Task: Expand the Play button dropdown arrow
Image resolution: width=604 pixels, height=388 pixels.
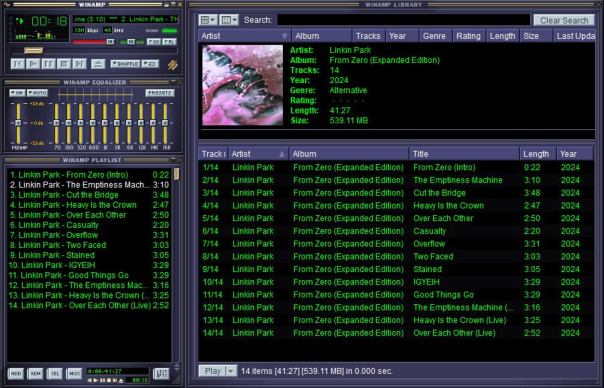Action: click(230, 371)
